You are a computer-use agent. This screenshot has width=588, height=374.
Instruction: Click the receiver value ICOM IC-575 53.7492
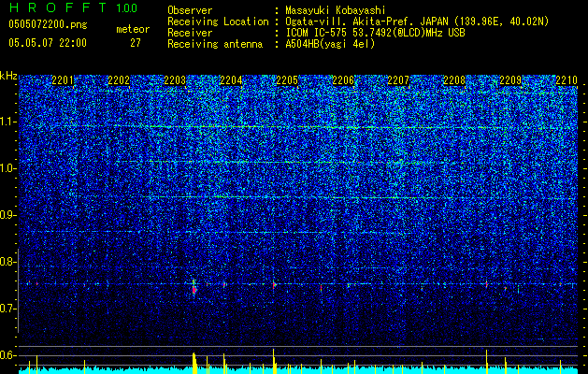375,33
